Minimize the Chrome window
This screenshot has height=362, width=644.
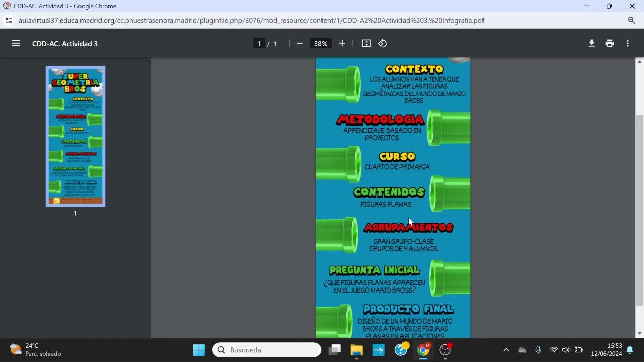pyautogui.click(x=586, y=6)
